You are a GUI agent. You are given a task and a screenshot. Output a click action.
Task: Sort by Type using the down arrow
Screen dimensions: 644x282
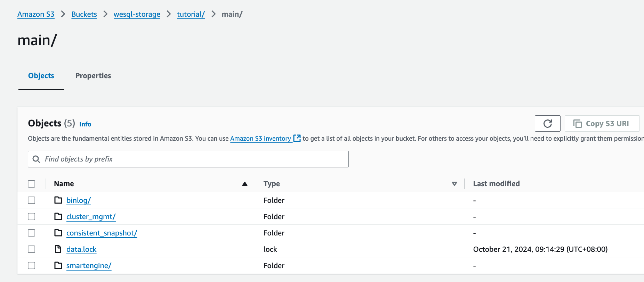pyautogui.click(x=454, y=184)
